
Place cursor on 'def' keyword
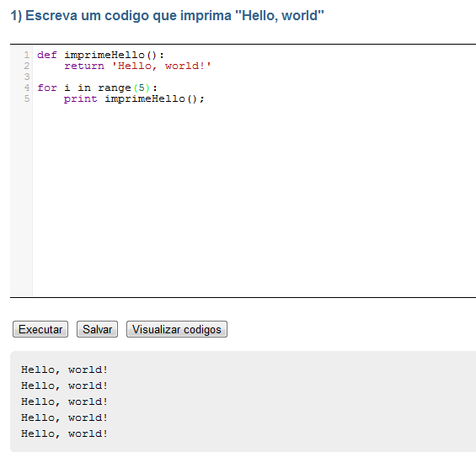47,55
